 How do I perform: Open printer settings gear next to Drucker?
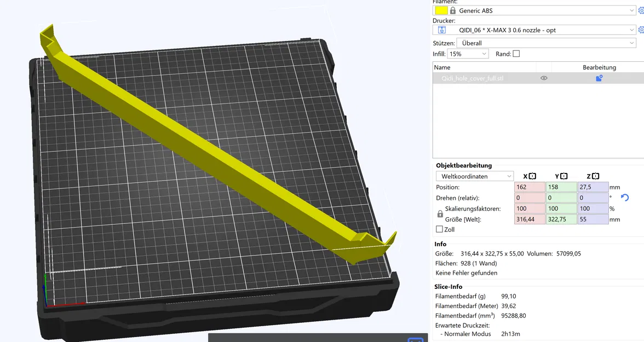click(641, 30)
